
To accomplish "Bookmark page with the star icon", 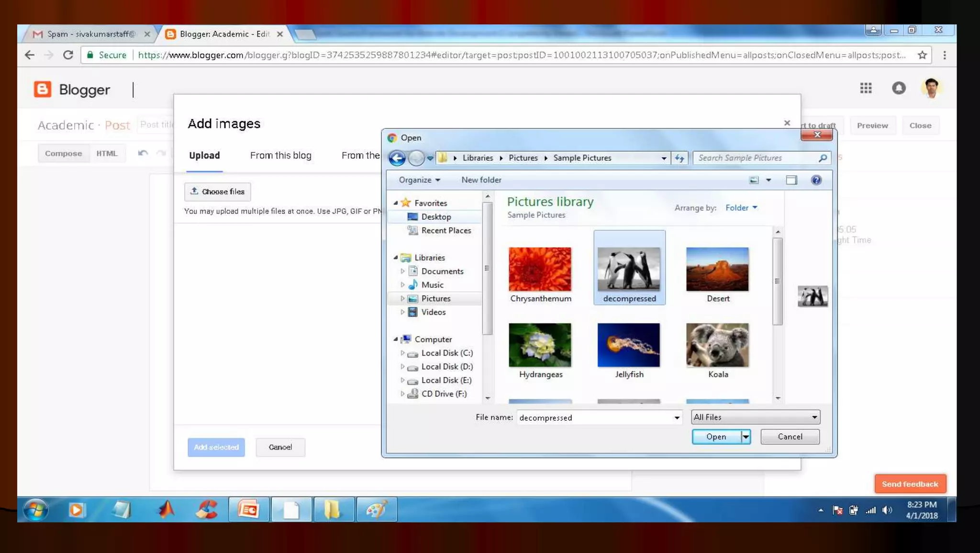I will [x=922, y=55].
